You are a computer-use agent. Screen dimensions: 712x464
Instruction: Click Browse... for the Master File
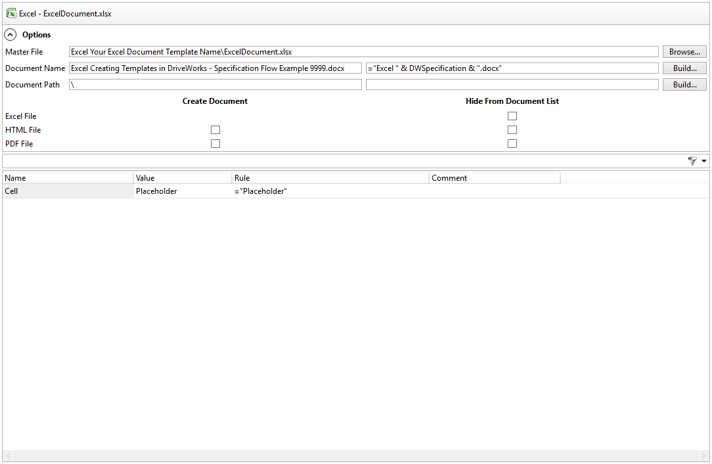tap(684, 52)
